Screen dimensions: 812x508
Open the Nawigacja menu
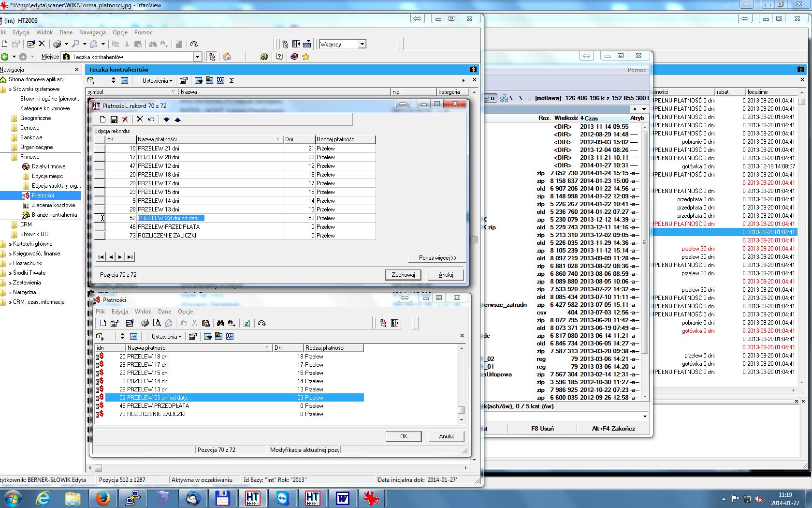click(92, 32)
